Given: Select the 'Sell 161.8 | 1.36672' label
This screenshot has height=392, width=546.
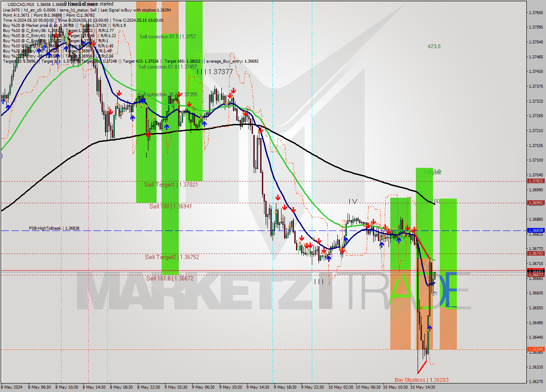Looking at the screenshot, I should click(170, 278).
